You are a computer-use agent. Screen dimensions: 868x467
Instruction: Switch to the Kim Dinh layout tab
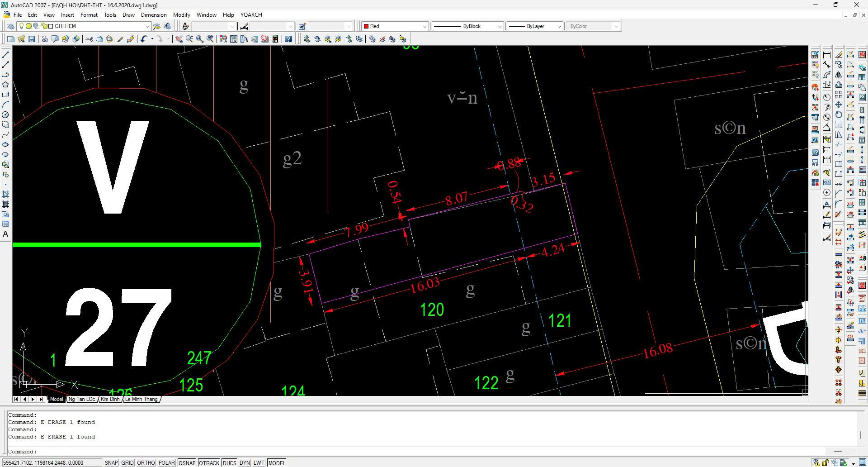[x=110, y=399]
